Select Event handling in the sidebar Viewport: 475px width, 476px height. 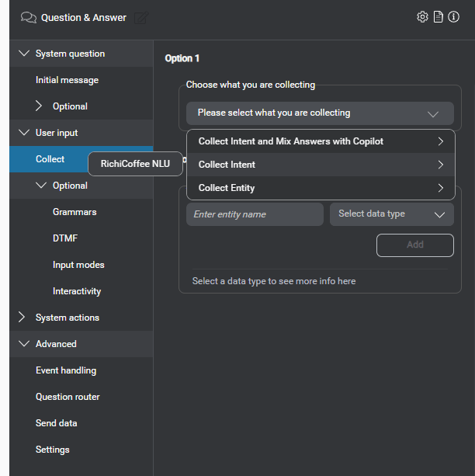[x=66, y=370]
